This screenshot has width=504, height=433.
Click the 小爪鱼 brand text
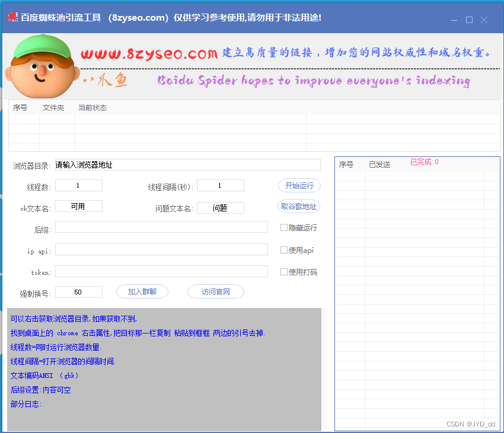point(105,80)
